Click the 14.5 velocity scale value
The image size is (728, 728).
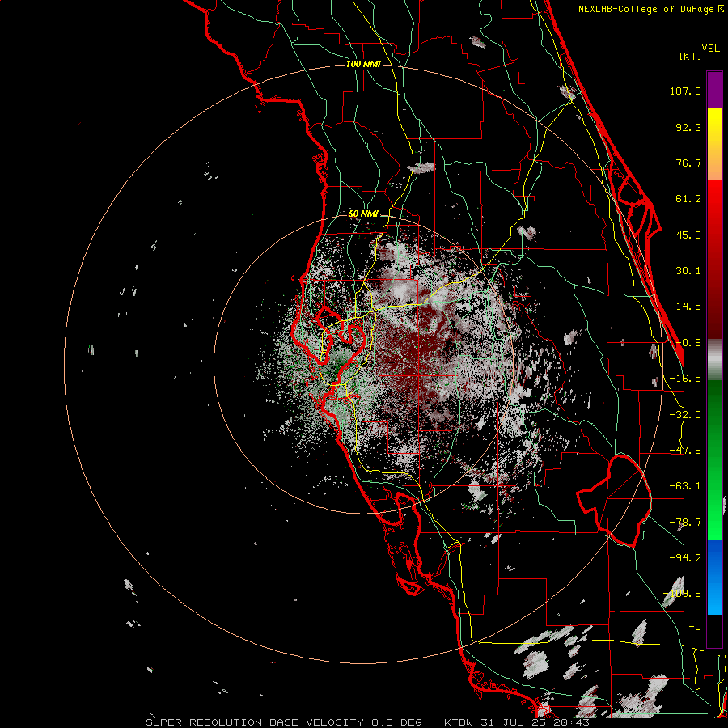(x=688, y=307)
